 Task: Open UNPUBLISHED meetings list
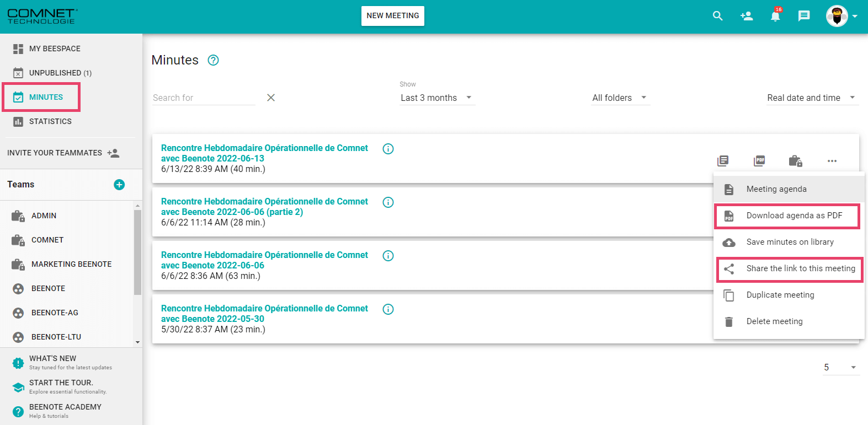tap(60, 73)
